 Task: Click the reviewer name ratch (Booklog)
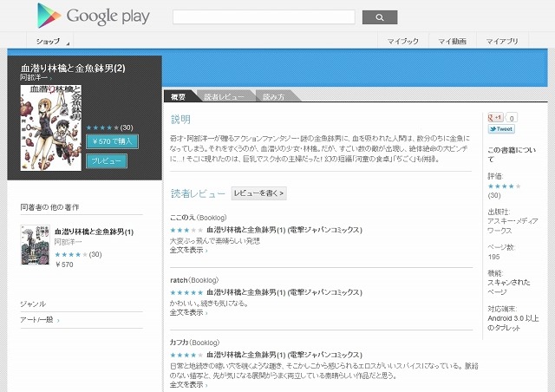tap(194, 280)
